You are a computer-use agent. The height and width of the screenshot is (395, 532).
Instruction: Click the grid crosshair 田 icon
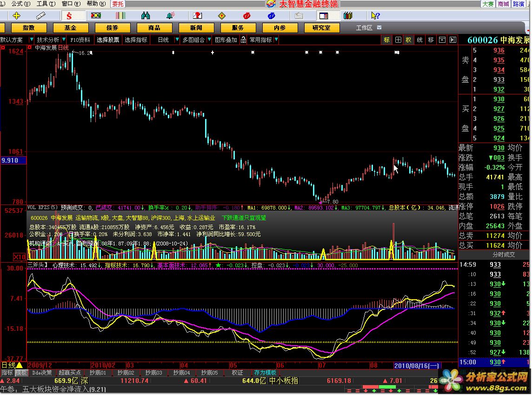click(398, 39)
